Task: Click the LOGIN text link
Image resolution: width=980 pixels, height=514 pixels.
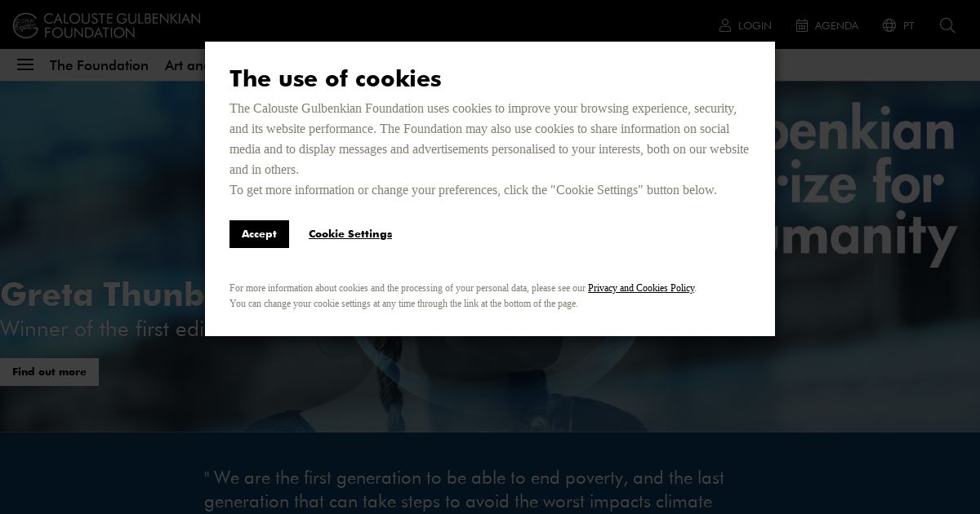Action: click(x=755, y=26)
